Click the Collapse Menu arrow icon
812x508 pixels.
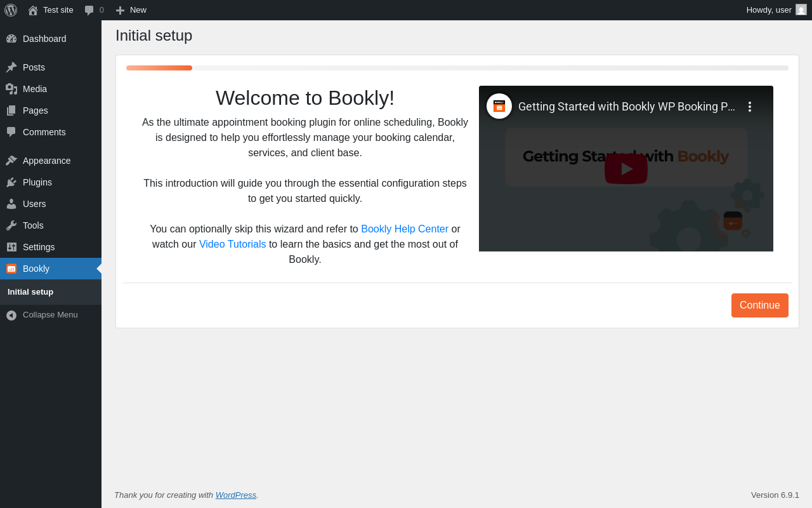click(x=11, y=315)
